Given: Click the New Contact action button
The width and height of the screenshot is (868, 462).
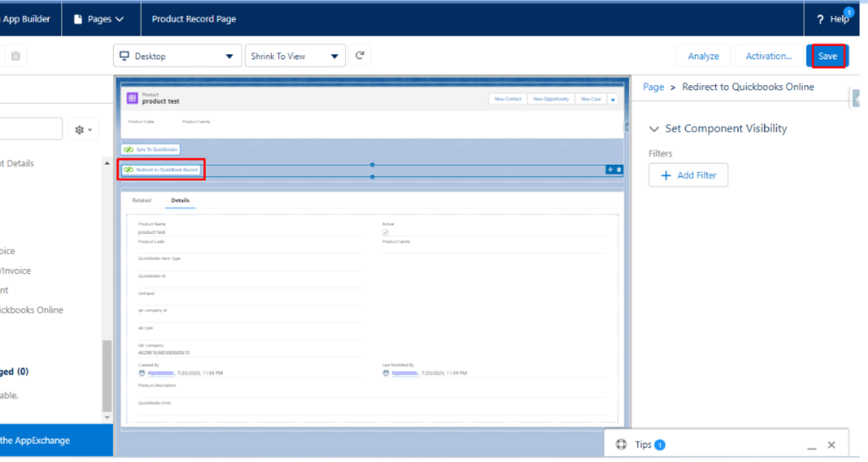Looking at the screenshot, I should pyautogui.click(x=508, y=99).
